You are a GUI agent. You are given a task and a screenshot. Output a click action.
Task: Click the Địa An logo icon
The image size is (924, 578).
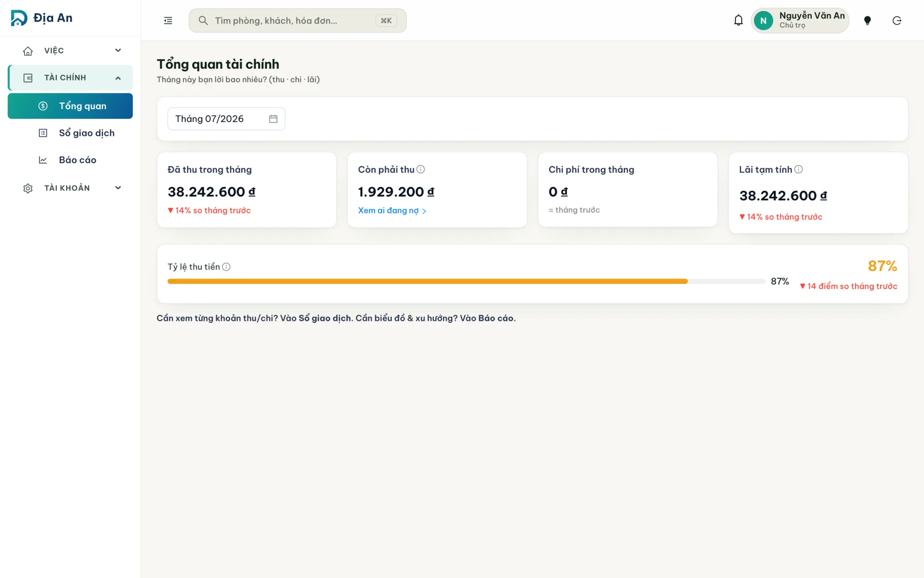(19, 18)
